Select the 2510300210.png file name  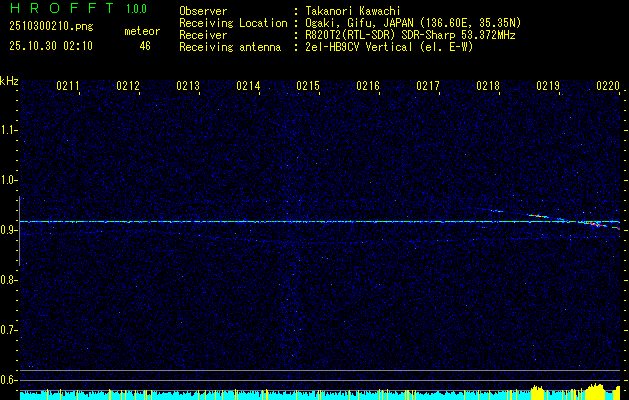40,29
